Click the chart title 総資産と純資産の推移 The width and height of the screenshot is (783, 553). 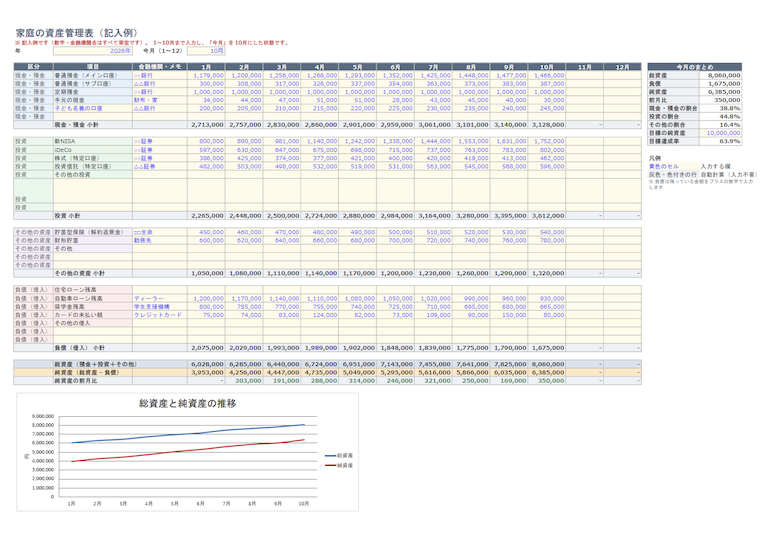(188, 404)
